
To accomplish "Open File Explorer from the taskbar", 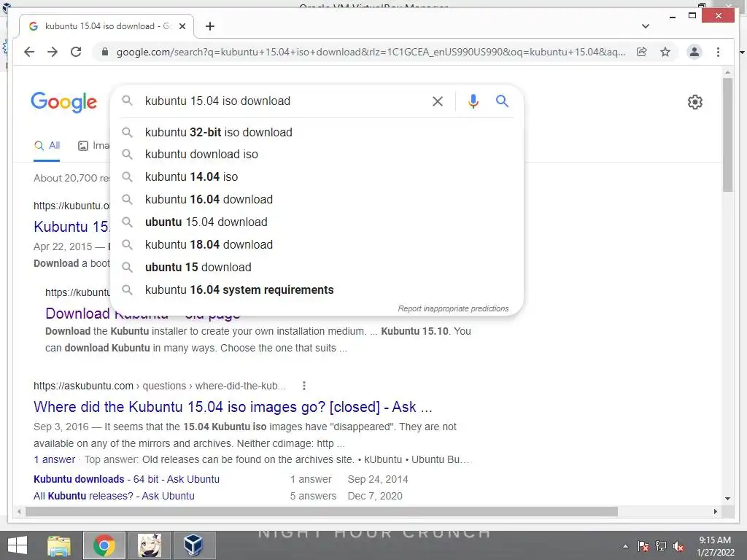I will (58, 545).
